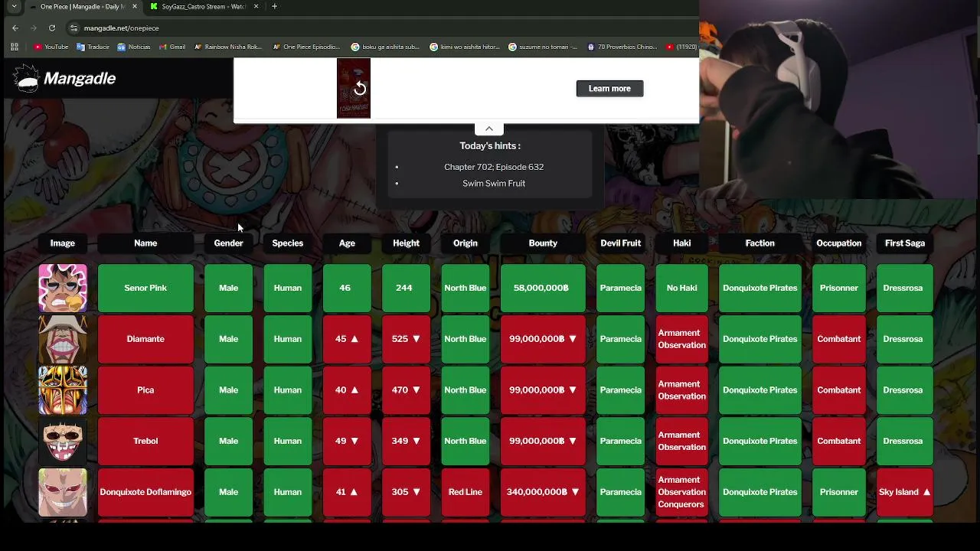Screen dimensions: 980x551
Task: Click the Chapter 702; Episode 632 hint
Action: 494,167
